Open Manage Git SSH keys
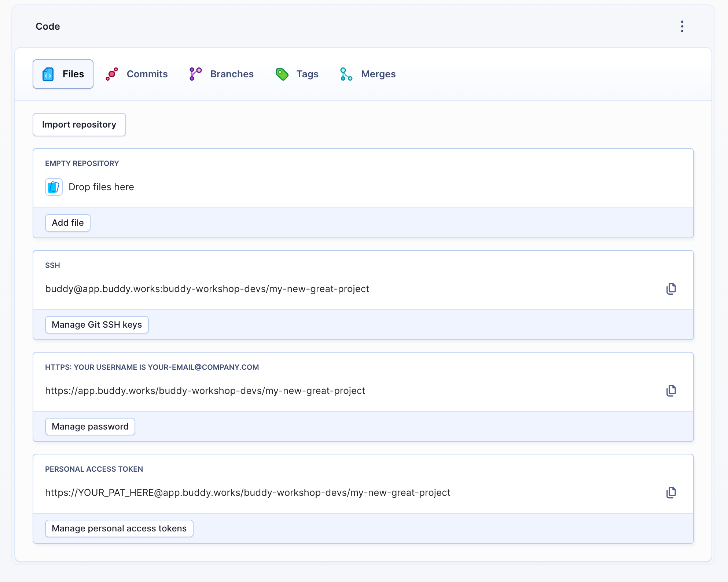 tap(97, 324)
